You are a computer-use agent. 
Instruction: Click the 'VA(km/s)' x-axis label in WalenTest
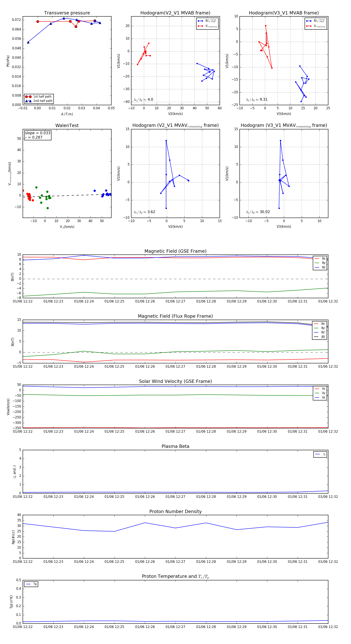pyautogui.click(x=67, y=227)
